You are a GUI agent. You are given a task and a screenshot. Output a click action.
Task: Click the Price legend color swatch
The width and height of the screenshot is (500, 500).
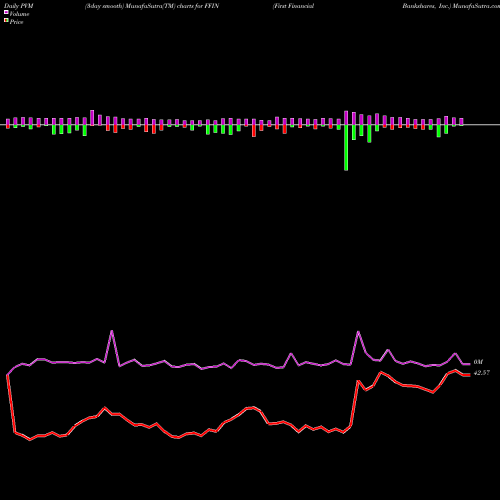point(6,20)
